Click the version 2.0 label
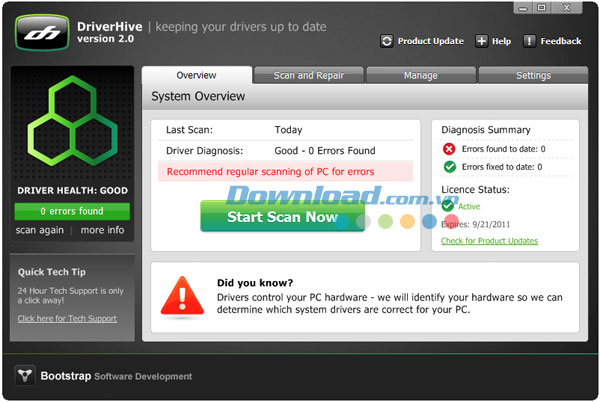600x402 pixels. 105,39
